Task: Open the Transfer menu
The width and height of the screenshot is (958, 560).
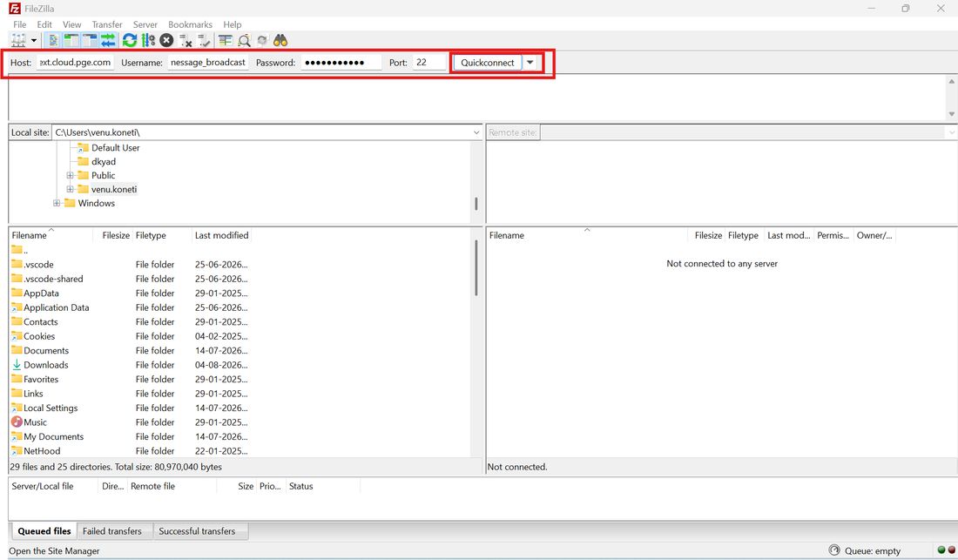Action: [107, 24]
